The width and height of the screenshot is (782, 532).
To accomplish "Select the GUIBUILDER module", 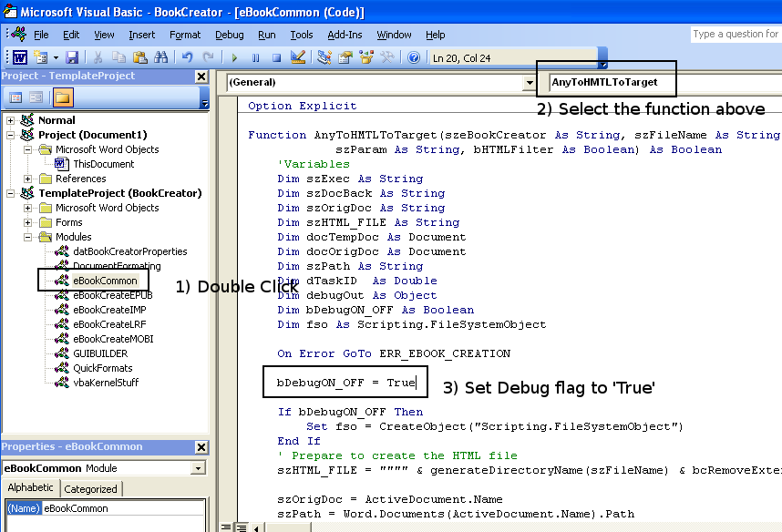I will [100, 353].
